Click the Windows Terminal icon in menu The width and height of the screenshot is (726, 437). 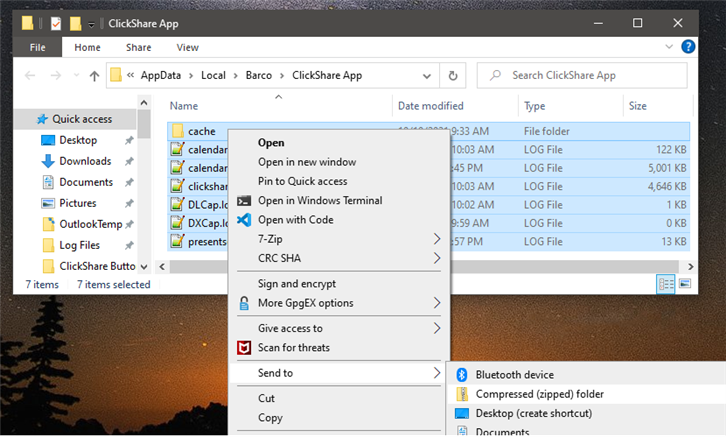[x=243, y=201]
